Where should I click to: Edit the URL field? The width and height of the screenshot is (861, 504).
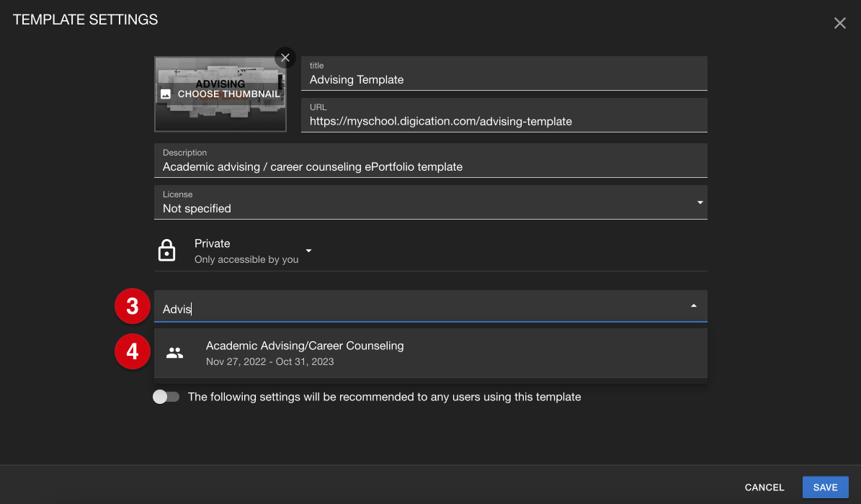coord(504,115)
